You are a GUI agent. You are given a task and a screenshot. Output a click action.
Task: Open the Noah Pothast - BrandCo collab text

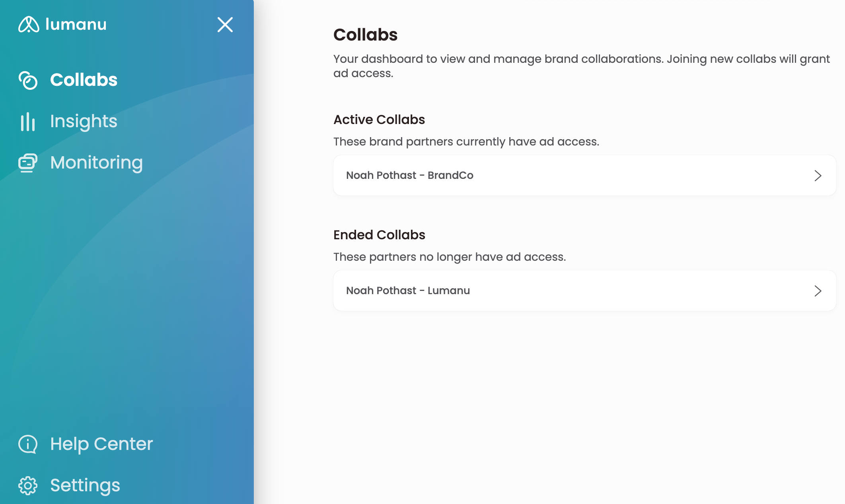pyautogui.click(x=410, y=175)
